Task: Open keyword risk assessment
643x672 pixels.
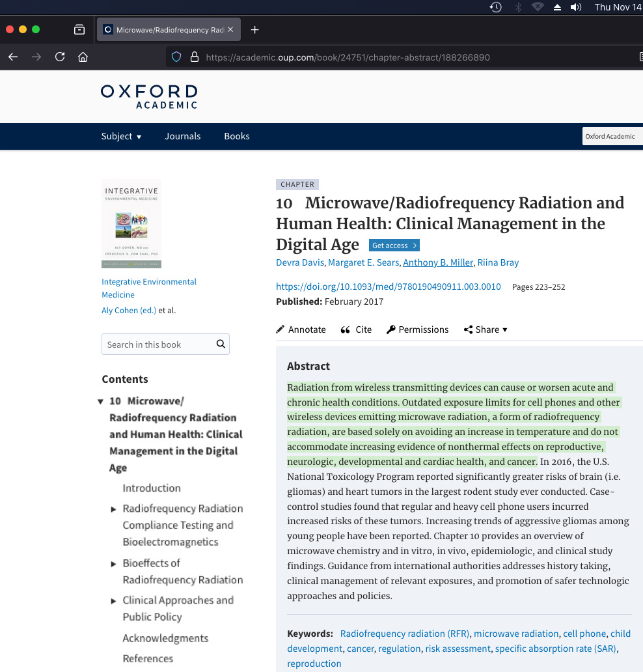Action: (458, 649)
